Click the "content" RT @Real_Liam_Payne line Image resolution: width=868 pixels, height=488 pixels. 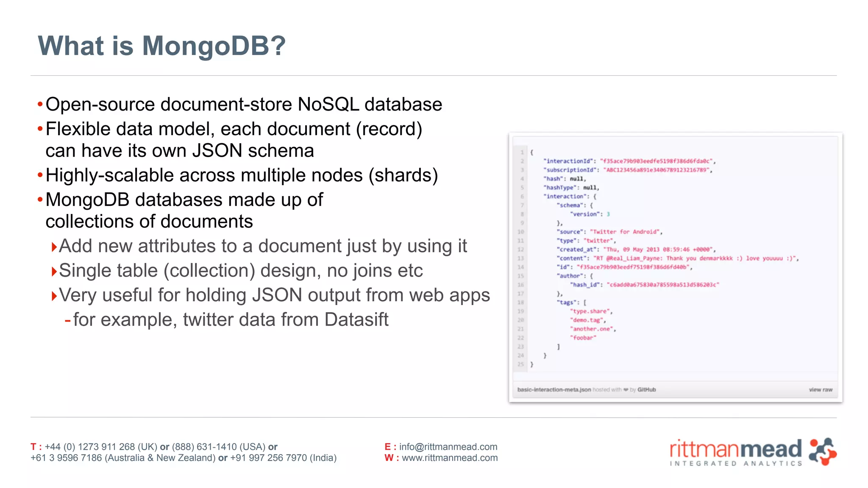678,258
